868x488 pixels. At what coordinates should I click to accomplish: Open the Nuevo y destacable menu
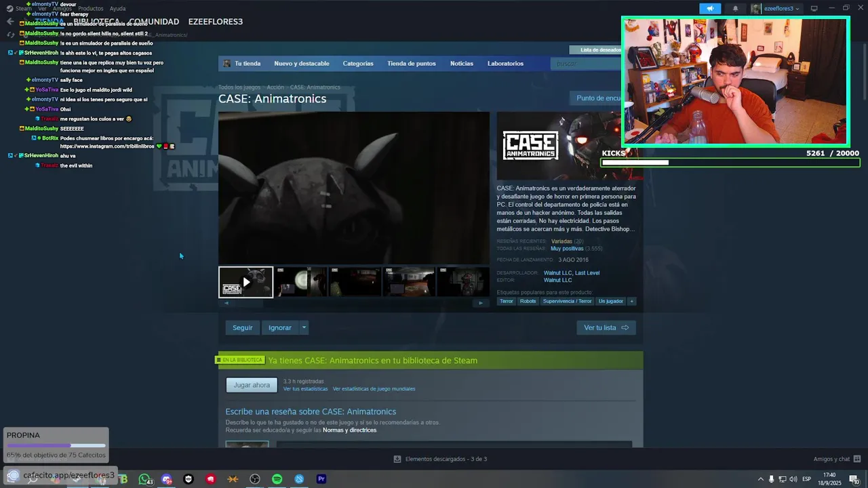click(x=302, y=64)
